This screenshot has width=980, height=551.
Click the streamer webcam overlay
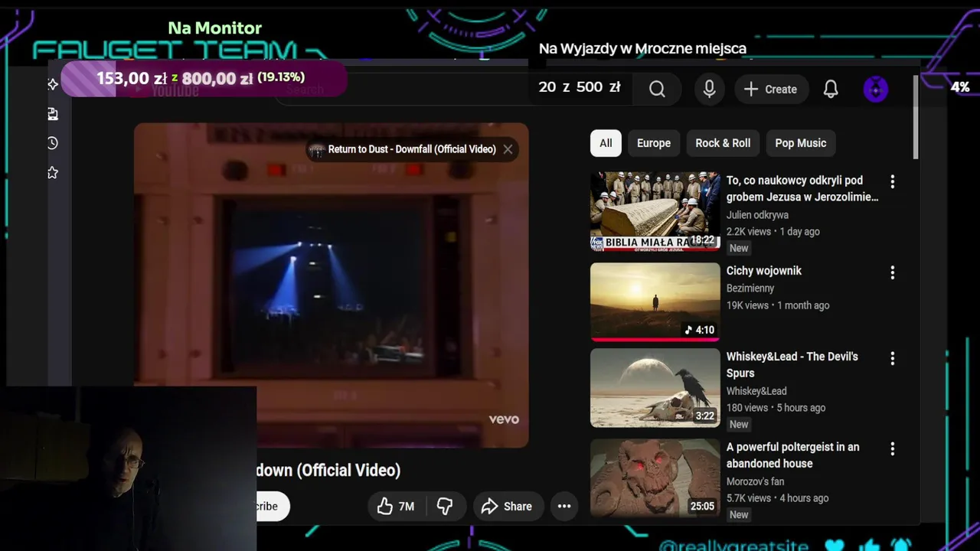pyautogui.click(x=129, y=468)
